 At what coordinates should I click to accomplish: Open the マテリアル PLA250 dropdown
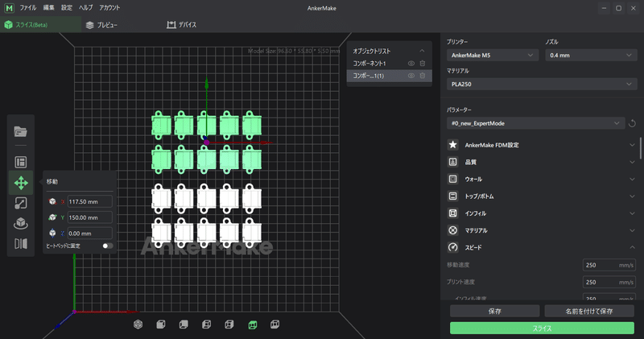542,84
